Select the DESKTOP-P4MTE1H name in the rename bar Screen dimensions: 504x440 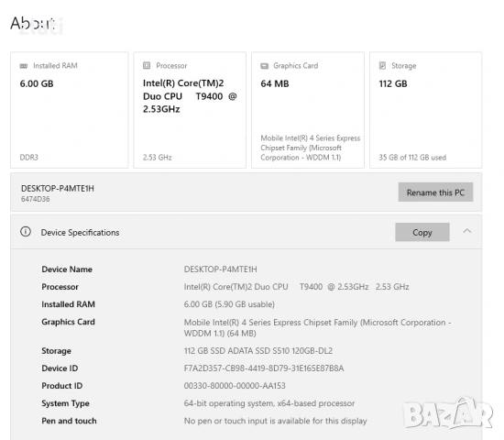pos(58,189)
